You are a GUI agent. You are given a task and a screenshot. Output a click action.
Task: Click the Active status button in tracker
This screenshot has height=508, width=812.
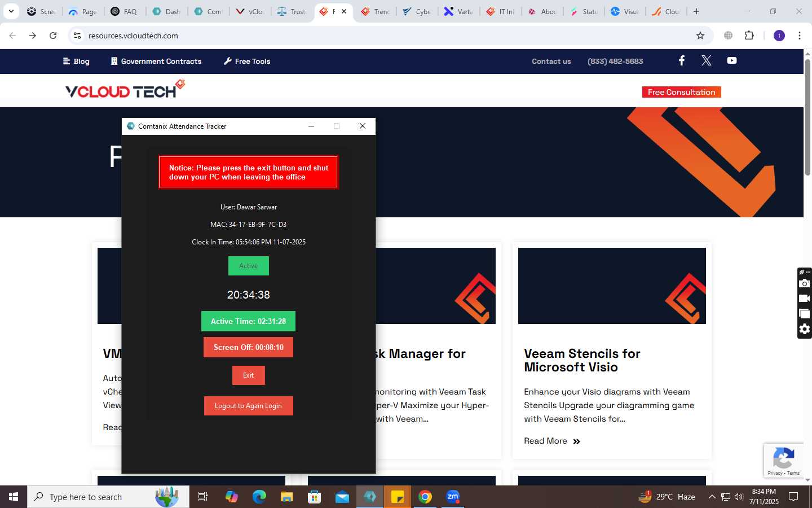pos(248,266)
